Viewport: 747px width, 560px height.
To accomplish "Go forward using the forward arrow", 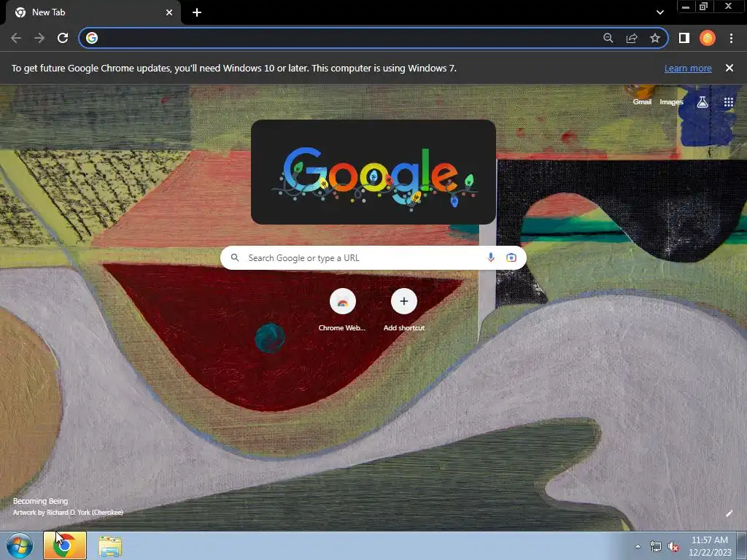I will [x=39, y=38].
